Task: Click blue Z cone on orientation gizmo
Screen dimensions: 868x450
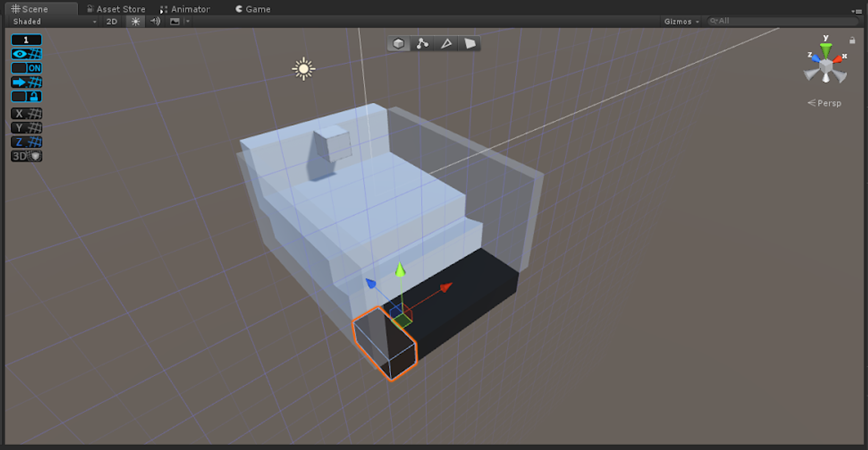Action: click(x=815, y=59)
